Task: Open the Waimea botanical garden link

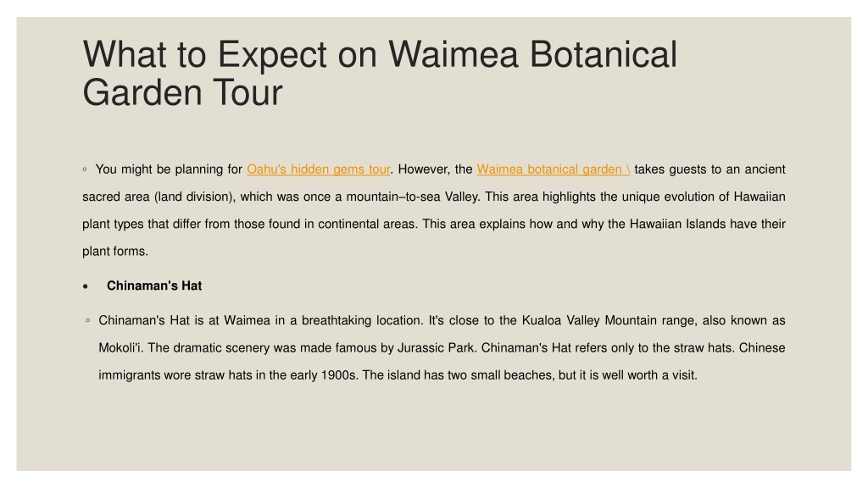Action: (553, 169)
